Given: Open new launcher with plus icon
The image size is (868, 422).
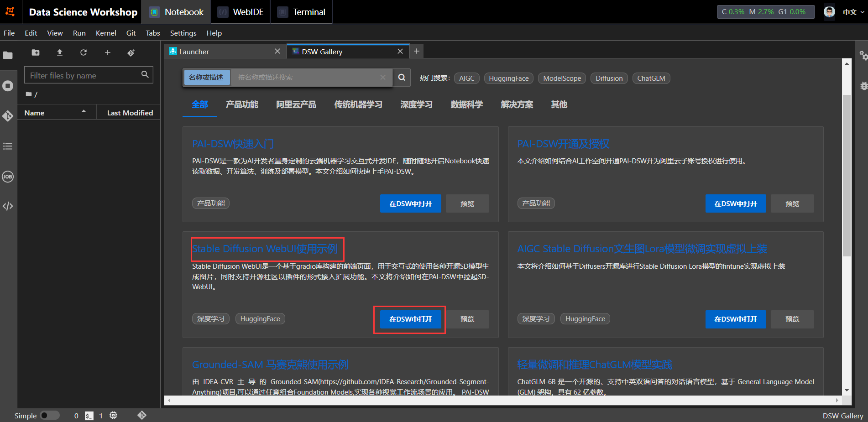Looking at the screenshot, I should point(108,52).
